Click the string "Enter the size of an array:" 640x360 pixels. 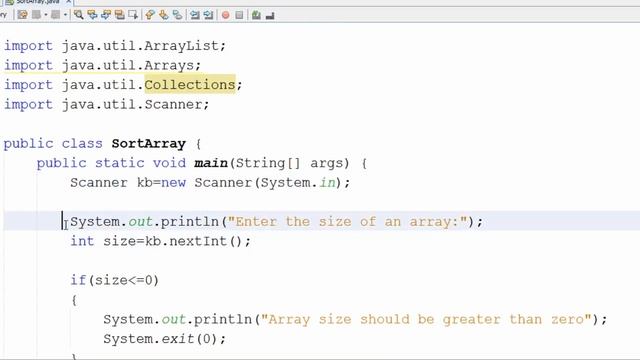[347, 222]
